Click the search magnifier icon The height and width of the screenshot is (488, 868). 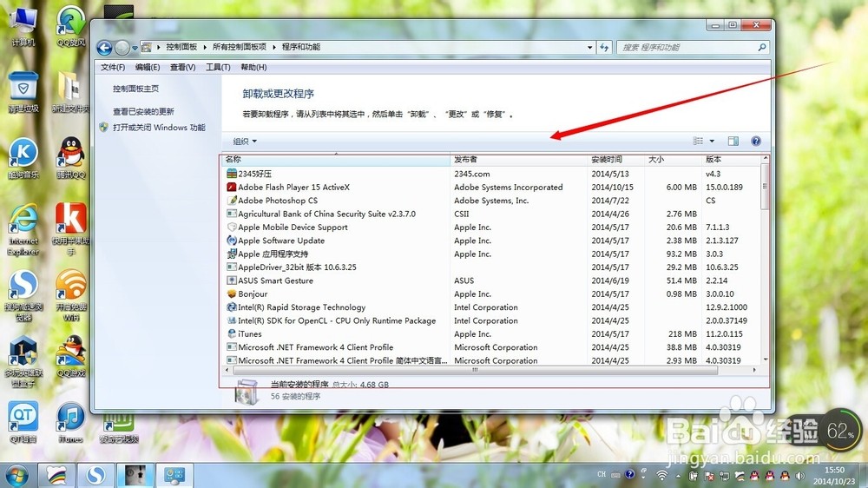(x=762, y=48)
